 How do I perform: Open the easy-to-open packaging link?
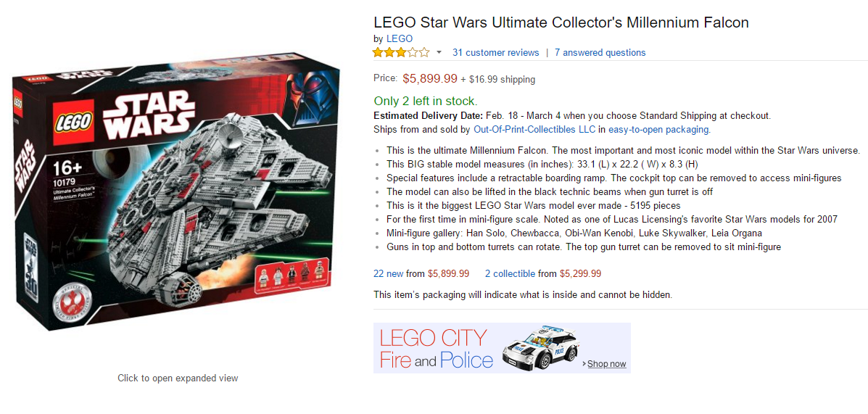coord(658,129)
